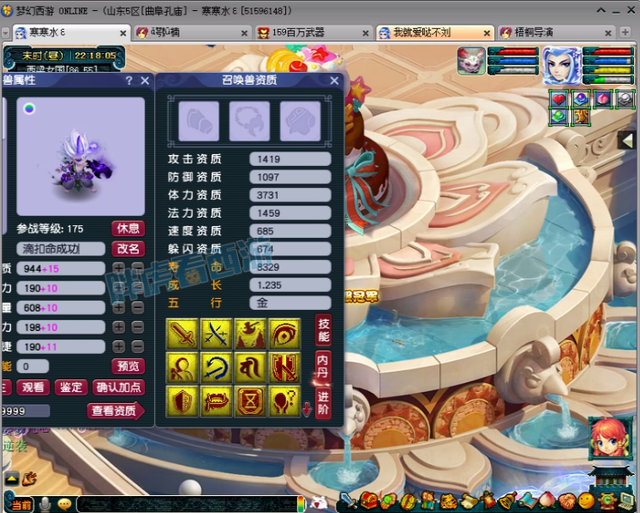The width and height of the screenshot is (640, 513).
Task: Expand the side panel with left arrow
Action: [x=627, y=141]
